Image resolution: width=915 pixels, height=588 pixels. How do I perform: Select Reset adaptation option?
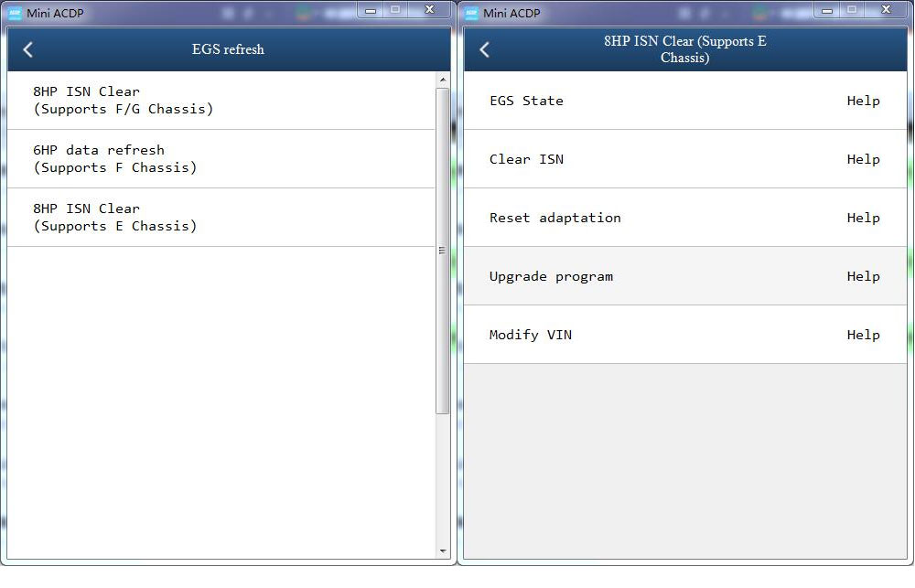555,218
